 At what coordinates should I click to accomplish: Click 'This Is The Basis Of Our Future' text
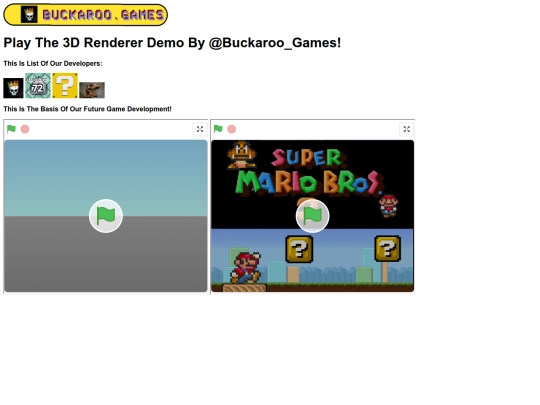pos(87,109)
